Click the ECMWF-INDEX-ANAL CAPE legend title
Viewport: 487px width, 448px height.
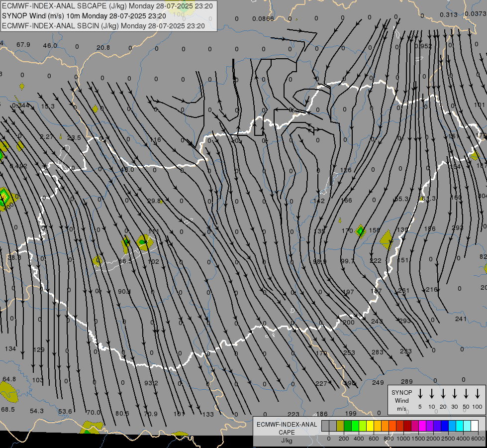[x=287, y=429]
